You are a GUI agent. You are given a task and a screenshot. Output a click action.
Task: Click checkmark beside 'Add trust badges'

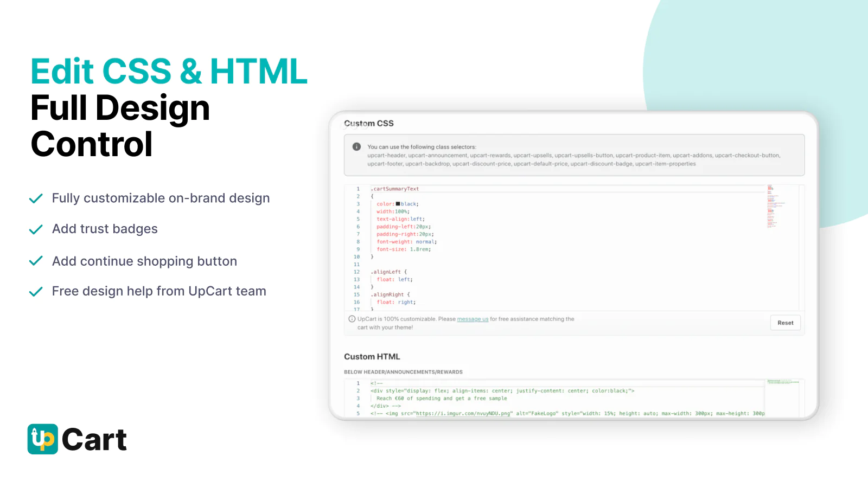36,229
